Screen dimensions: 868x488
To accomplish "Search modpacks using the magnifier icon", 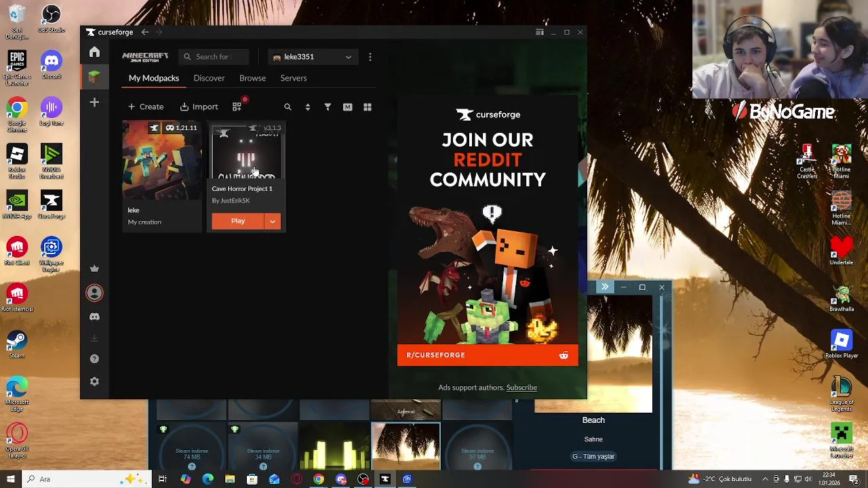I will (x=288, y=107).
